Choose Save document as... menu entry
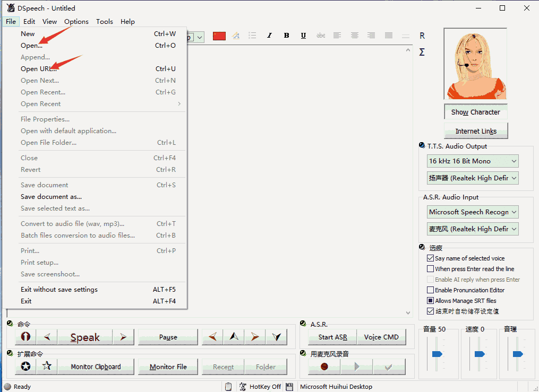Screen dimensions: 539x392 click(51, 197)
